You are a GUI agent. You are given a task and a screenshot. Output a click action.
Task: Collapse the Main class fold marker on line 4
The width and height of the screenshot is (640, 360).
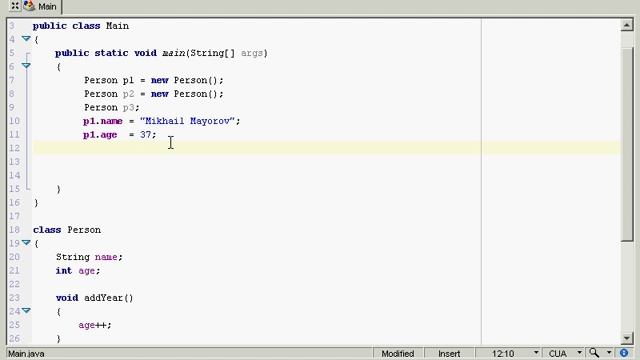coord(26,39)
